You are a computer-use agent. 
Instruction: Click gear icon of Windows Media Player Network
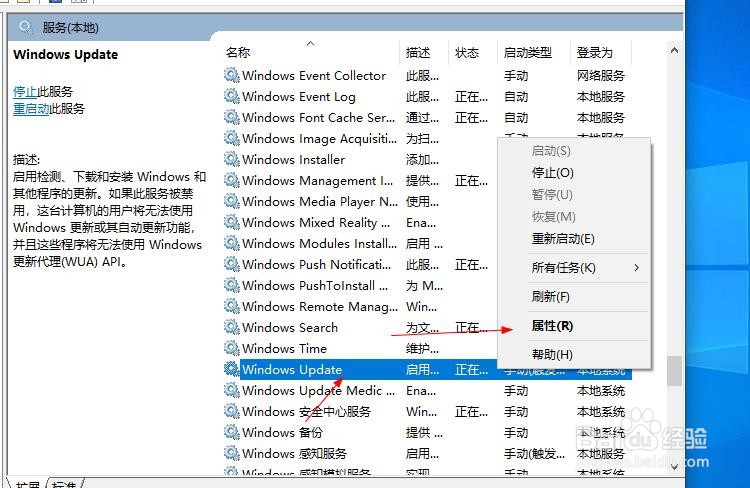click(x=232, y=201)
